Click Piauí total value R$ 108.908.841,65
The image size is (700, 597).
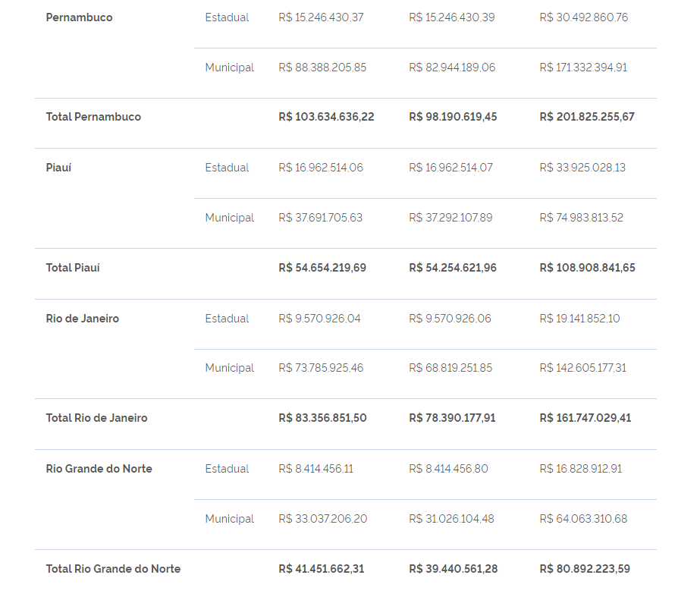[x=588, y=268]
